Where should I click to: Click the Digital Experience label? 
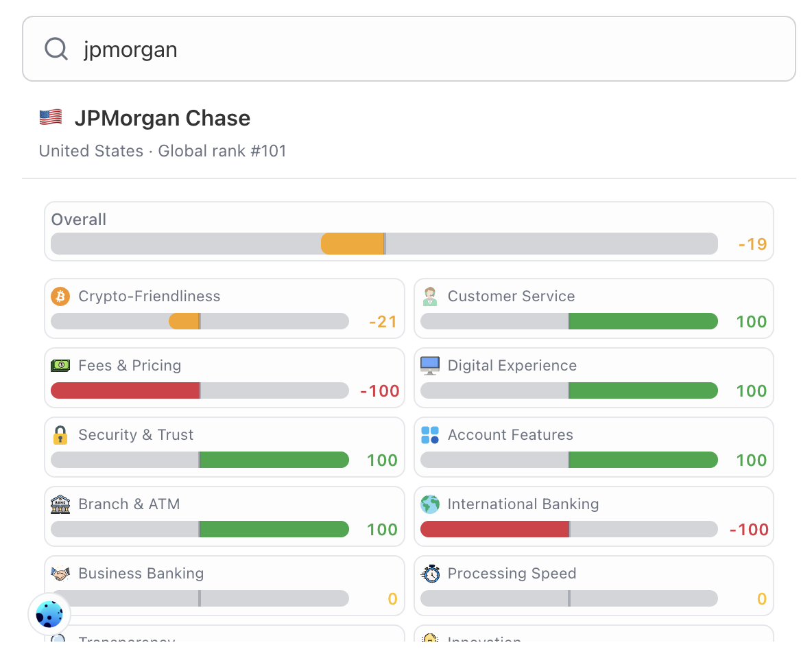pyautogui.click(x=512, y=365)
